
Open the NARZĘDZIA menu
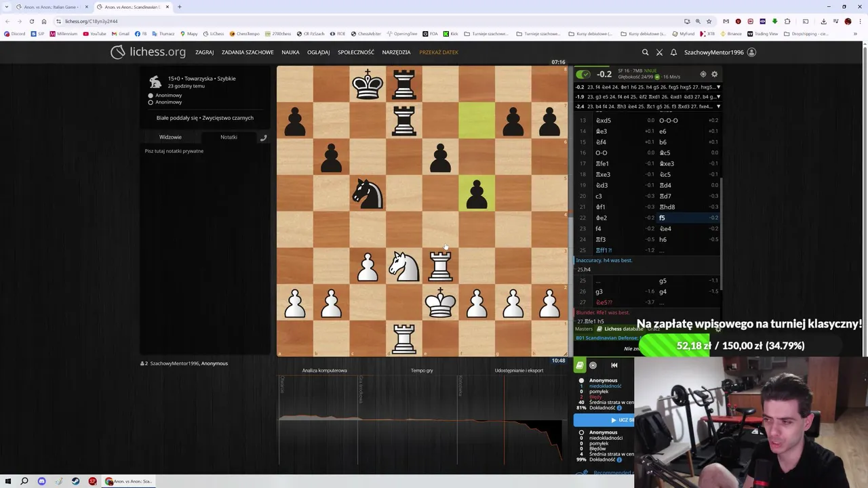pos(396,52)
